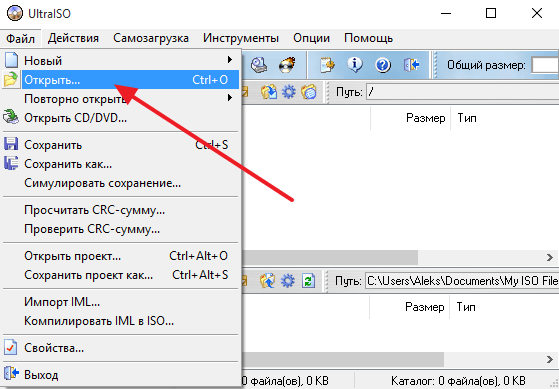559x389 pixels.
Task: Click the disc icon beside Открыть CD/DVD
Action: pos(11,117)
